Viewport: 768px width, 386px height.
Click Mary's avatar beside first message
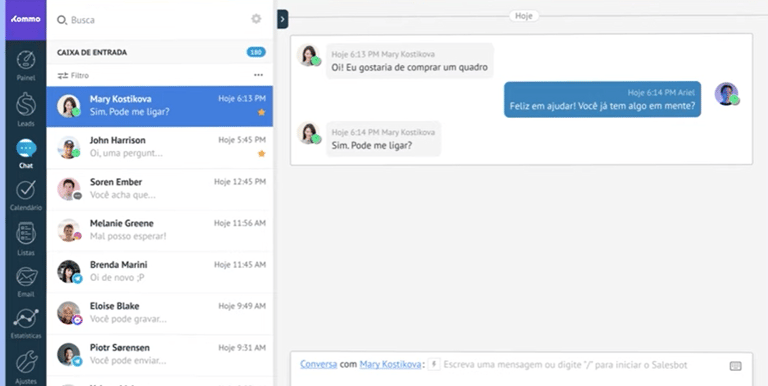pos(309,55)
